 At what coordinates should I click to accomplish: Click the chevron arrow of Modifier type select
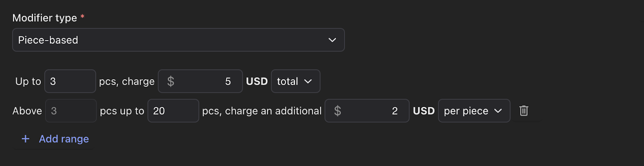tap(332, 40)
